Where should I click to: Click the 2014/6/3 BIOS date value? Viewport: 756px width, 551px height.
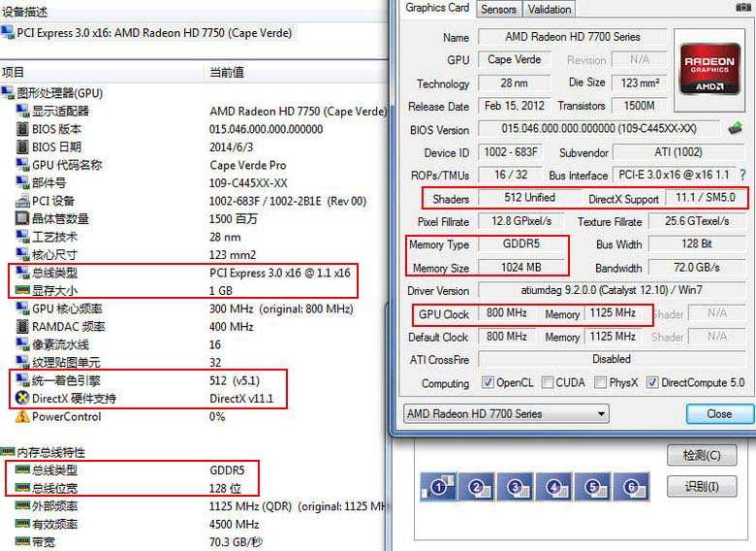pyautogui.click(x=231, y=146)
